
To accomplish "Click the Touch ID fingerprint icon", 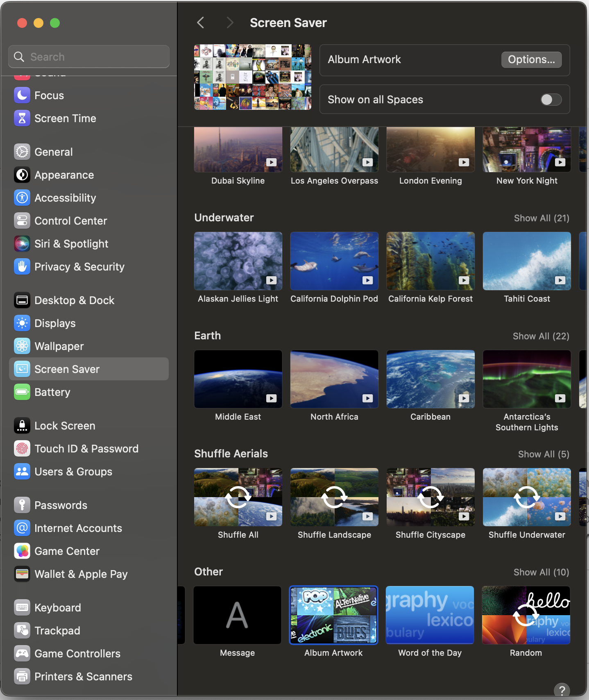I will pos(22,449).
